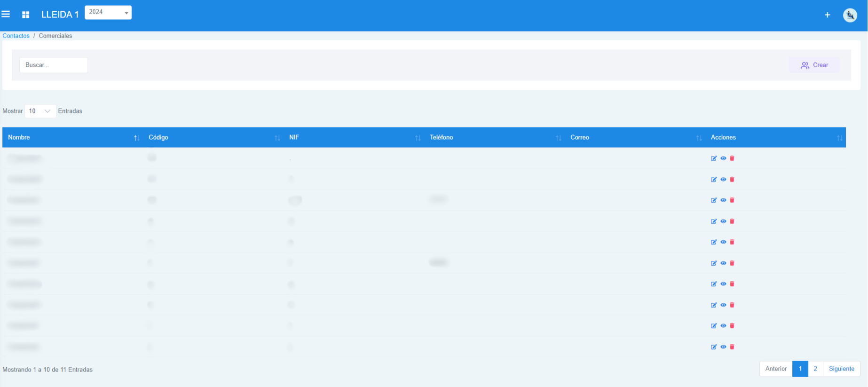Click the plus icon in header
The height and width of the screenshot is (387, 868).
click(x=827, y=15)
